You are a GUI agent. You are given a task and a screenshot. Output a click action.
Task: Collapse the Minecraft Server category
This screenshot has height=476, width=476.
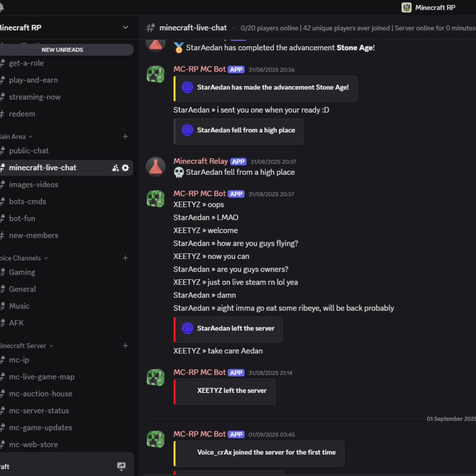26,346
